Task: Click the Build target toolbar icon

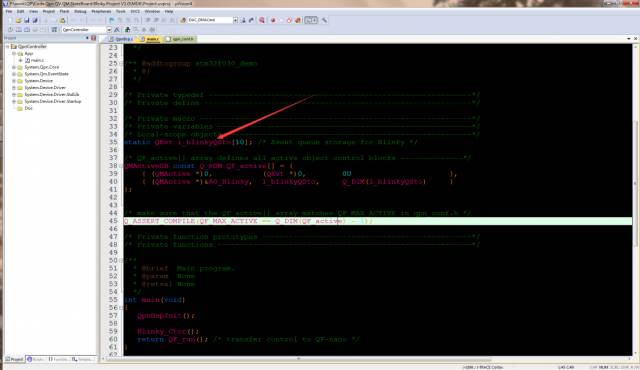Action: click(x=19, y=29)
